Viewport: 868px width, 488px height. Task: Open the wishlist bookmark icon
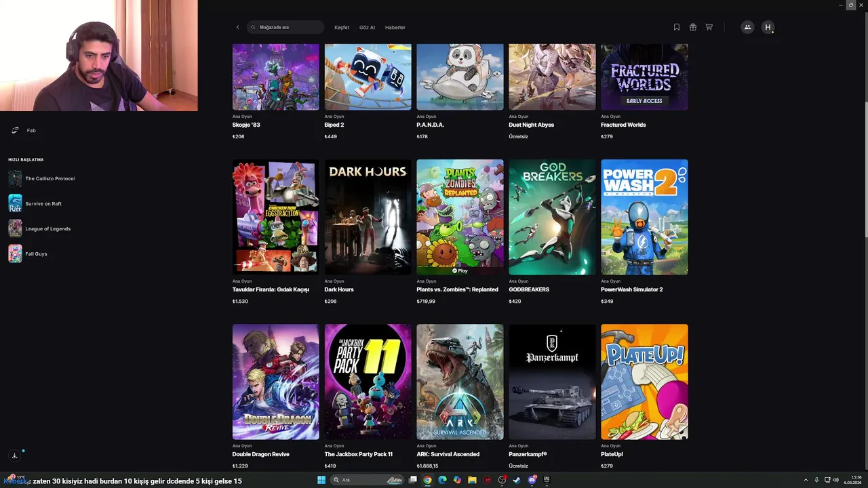(677, 27)
